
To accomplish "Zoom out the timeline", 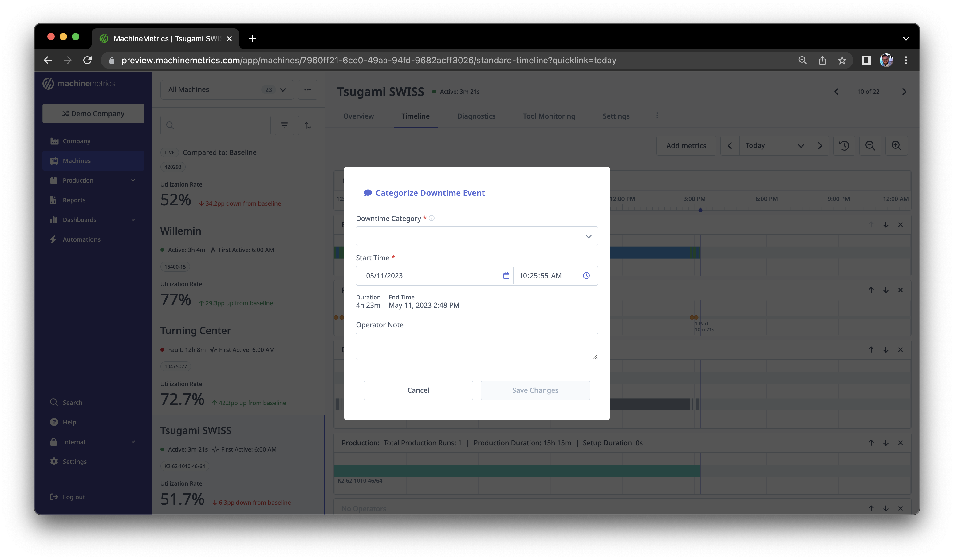I will (870, 146).
